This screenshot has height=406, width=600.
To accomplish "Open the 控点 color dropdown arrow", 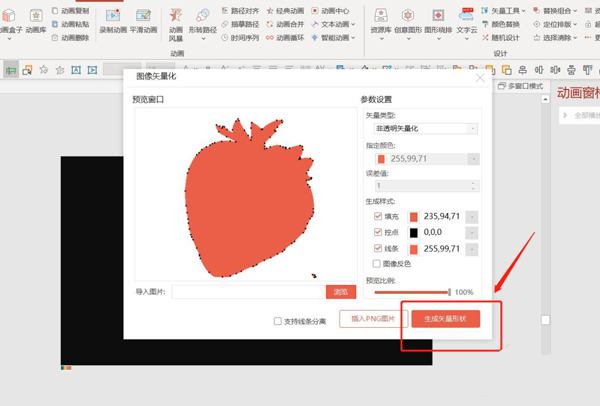I will 472,233.
